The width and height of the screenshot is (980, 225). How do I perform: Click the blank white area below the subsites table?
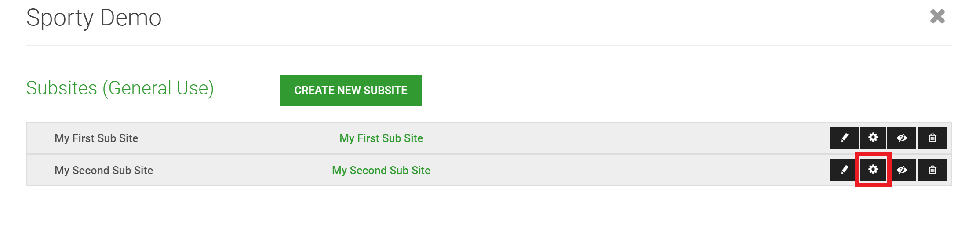(x=489, y=206)
